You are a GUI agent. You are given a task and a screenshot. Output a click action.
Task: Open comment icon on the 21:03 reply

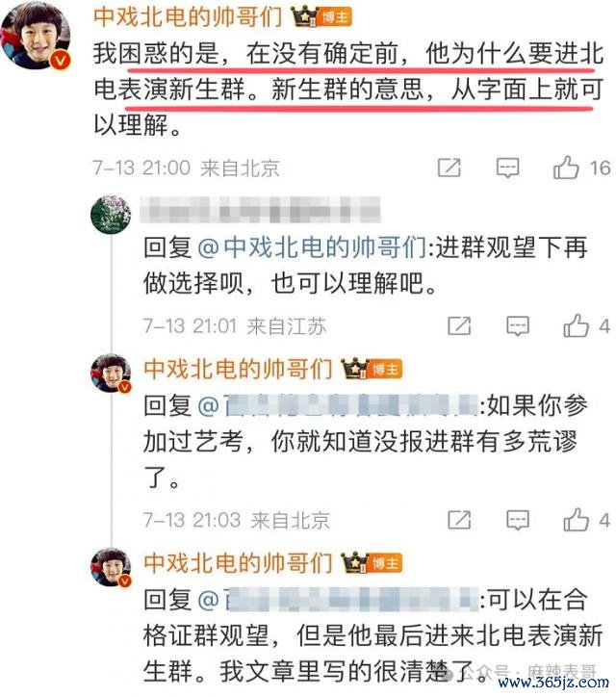[518, 520]
